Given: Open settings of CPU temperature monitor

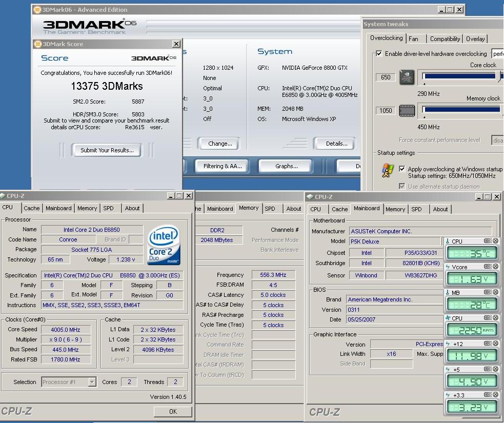Looking at the screenshot, I should pos(488,241).
